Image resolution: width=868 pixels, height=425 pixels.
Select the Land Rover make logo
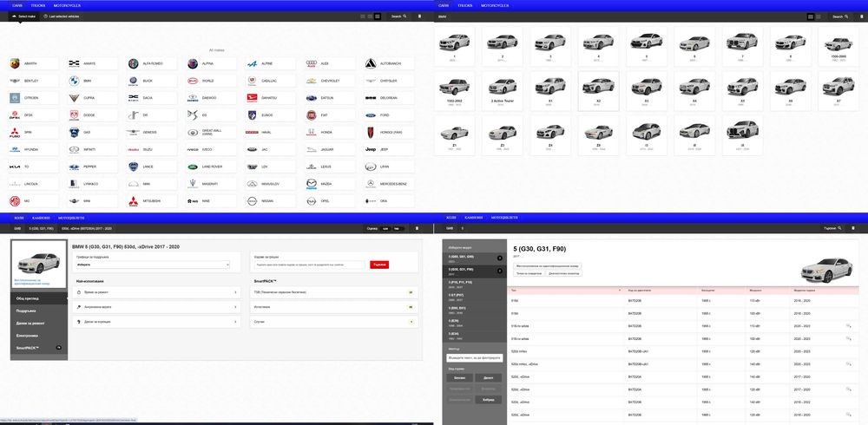(x=193, y=167)
